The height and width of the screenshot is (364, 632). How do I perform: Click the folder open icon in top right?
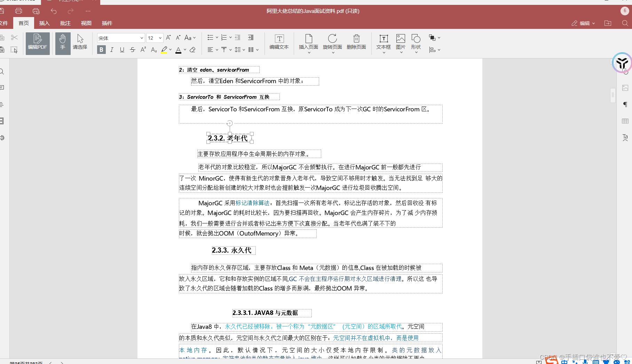pyautogui.click(x=608, y=23)
